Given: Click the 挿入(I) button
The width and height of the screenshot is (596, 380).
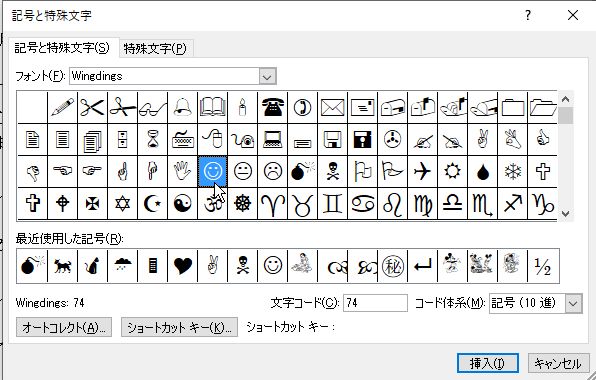Looking at the screenshot, I should (x=487, y=363).
